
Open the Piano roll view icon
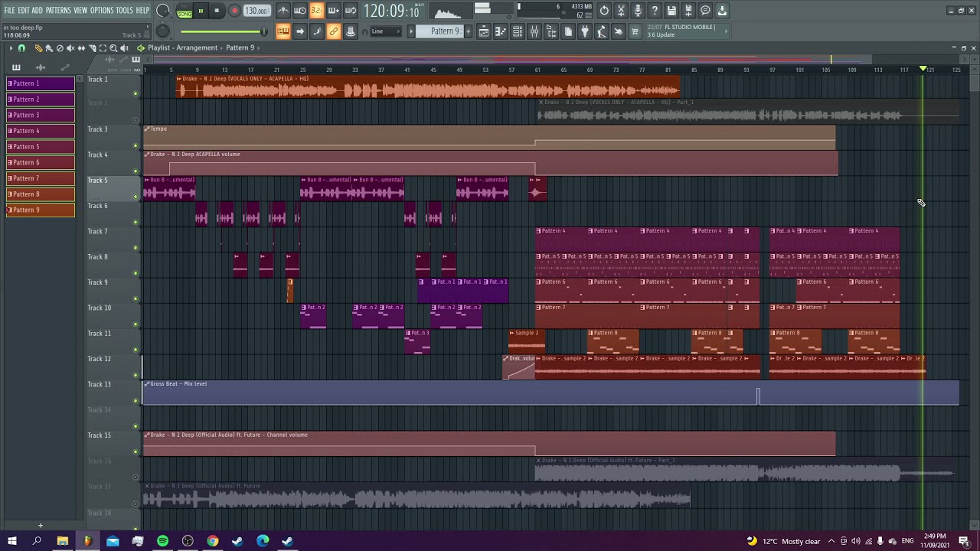click(501, 31)
